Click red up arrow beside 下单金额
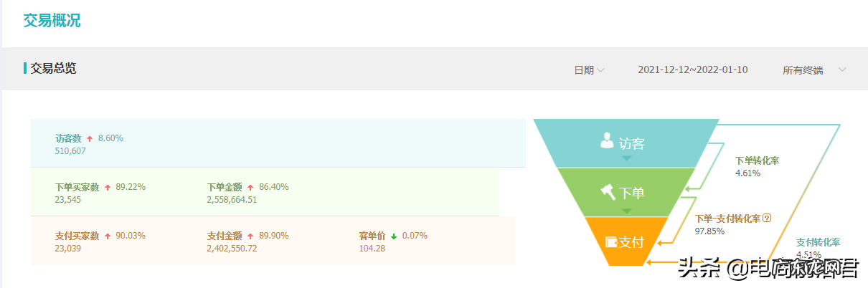The height and width of the screenshot is (288, 868). (x=250, y=187)
